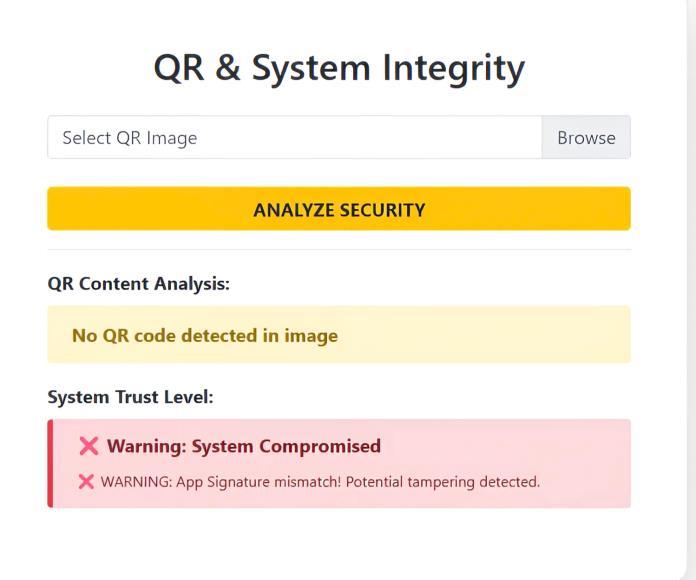
Task: Click the red X icon beside System Compromised
Action: point(88,446)
